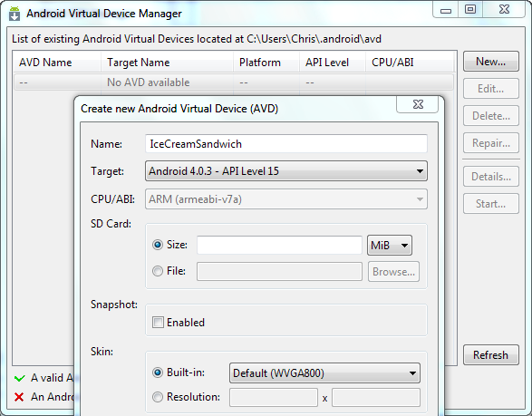Screen dimensions: 532x416
Task: Click the resolution width input field
Action: (274, 397)
